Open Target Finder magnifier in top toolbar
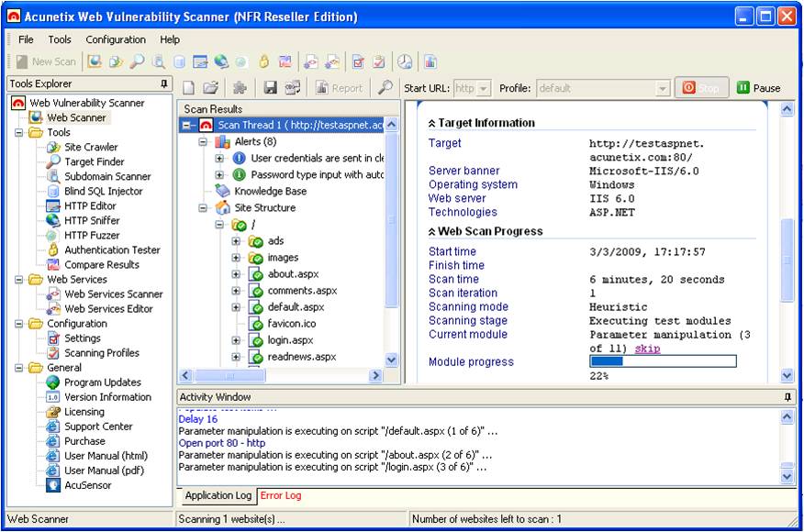This screenshot has height=532, width=804. tap(137, 62)
